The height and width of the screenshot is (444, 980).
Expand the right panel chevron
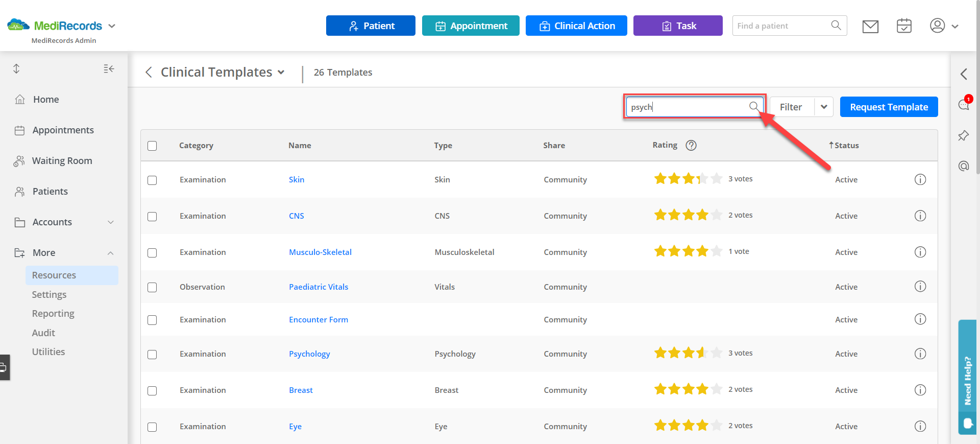pyautogui.click(x=964, y=74)
